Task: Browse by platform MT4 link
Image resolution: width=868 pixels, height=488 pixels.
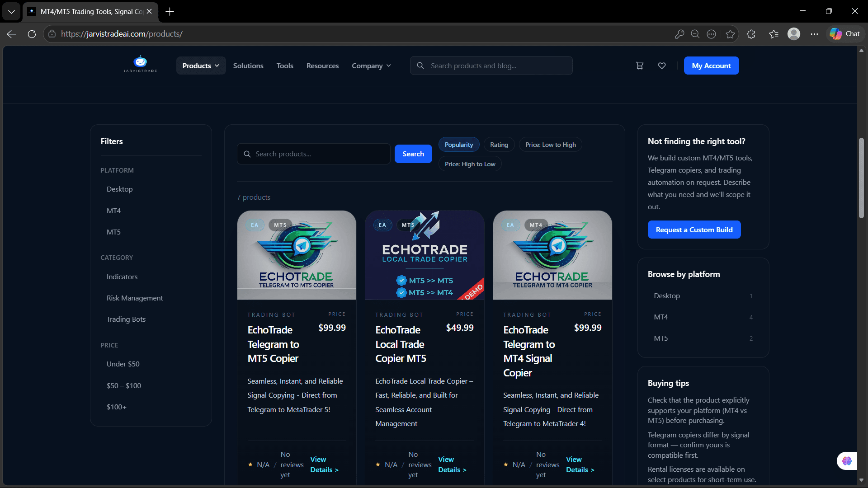Action: pyautogui.click(x=703, y=317)
